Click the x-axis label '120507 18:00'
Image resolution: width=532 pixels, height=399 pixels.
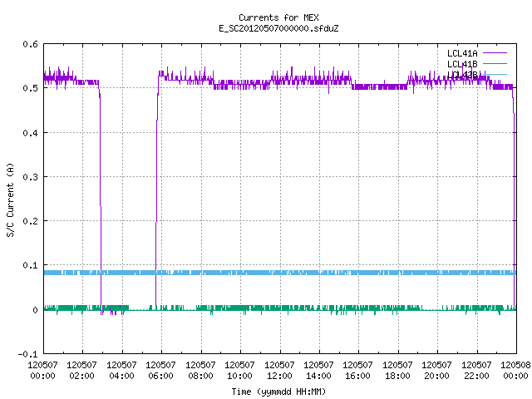tap(397, 370)
